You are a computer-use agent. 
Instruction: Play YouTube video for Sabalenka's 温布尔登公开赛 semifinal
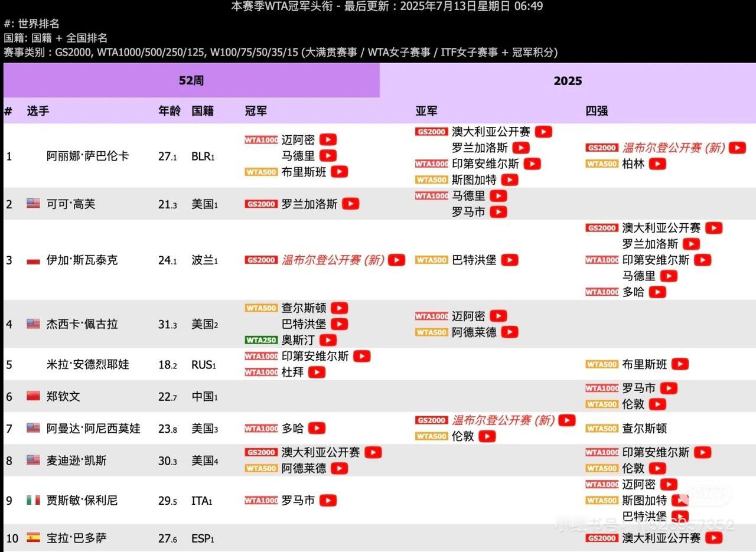(x=737, y=148)
